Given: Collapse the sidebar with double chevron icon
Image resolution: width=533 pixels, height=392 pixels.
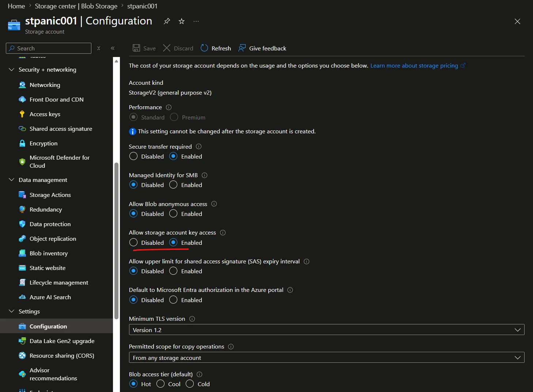Looking at the screenshot, I should click(113, 48).
